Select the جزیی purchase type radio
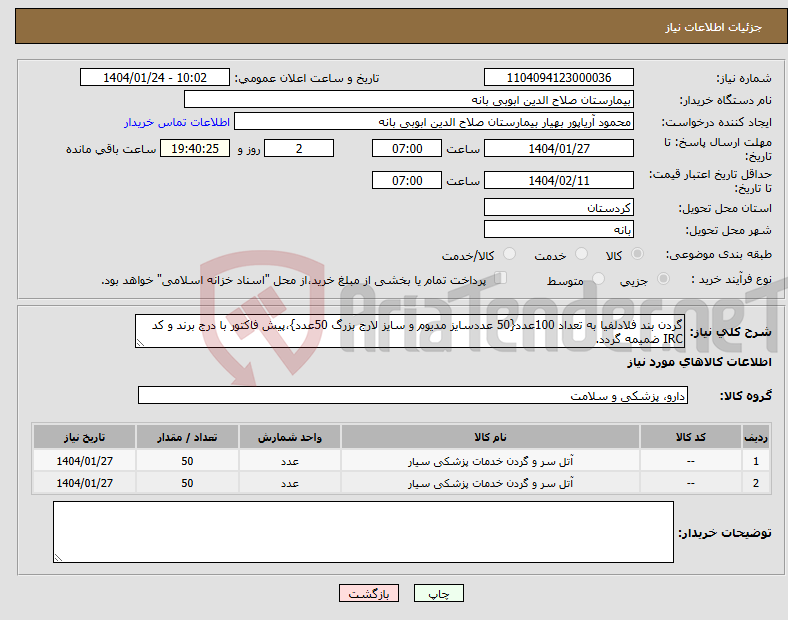This screenshot has width=788, height=620. [x=663, y=279]
